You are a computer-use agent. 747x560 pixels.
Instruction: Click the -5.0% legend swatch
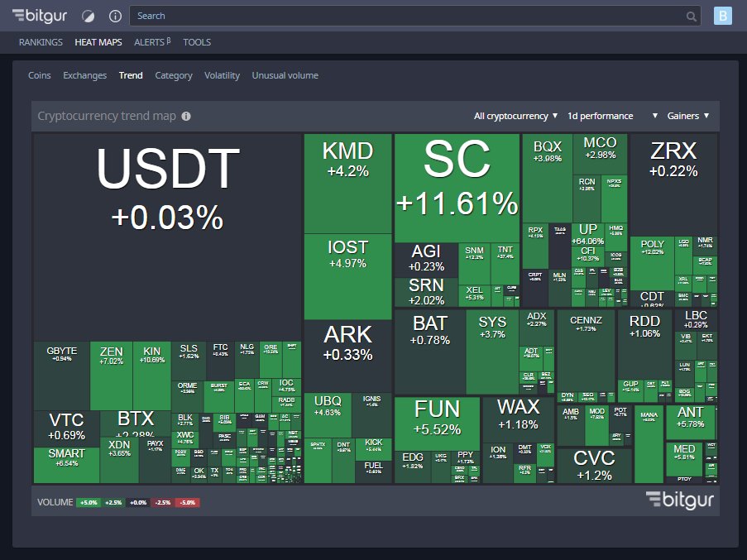(x=188, y=502)
